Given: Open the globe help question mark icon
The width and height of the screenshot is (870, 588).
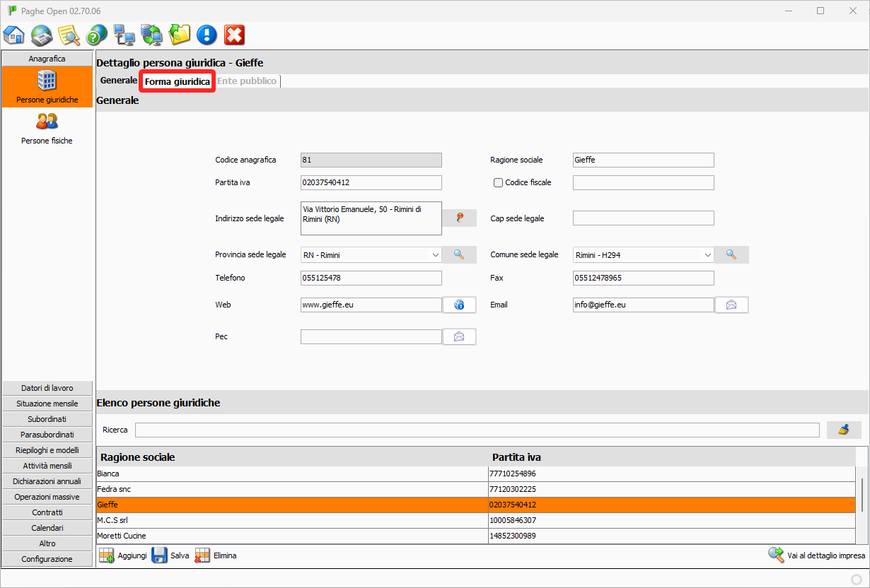Looking at the screenshot, I should click(96, 35).
